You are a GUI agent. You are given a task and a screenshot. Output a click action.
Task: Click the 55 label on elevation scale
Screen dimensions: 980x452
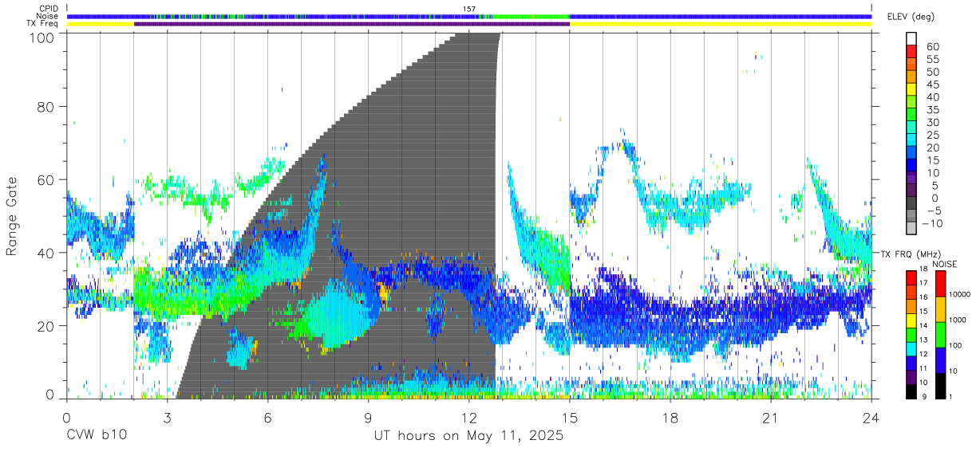pyautogui.click(x=931, y=60)
